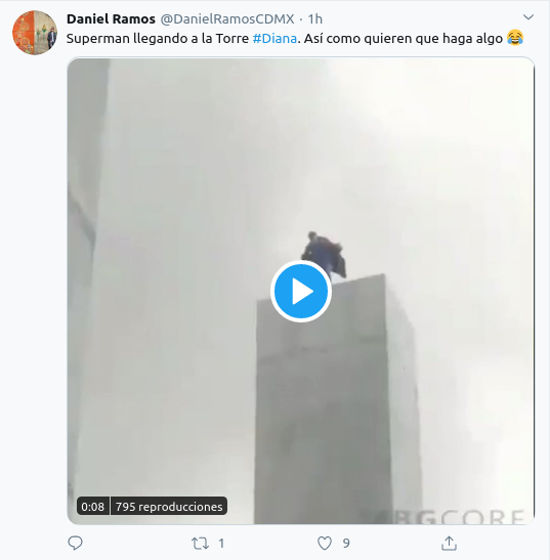Select the 0:08 video duration badge

pos(93,506)
